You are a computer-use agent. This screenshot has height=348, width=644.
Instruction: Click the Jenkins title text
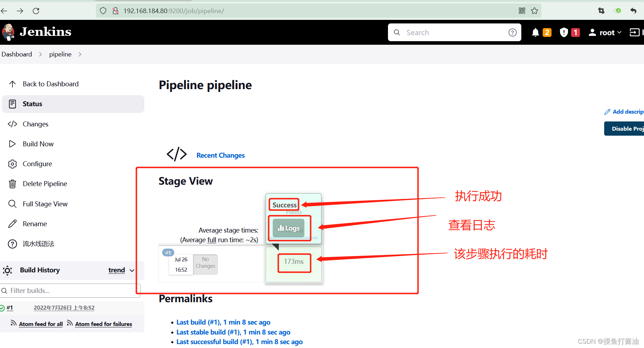coord(46,32)
